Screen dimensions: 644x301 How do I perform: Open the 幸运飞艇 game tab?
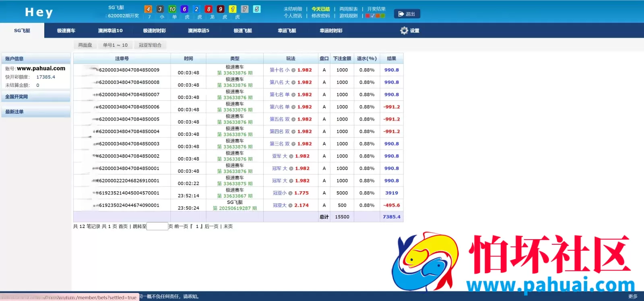coord(287,31)
